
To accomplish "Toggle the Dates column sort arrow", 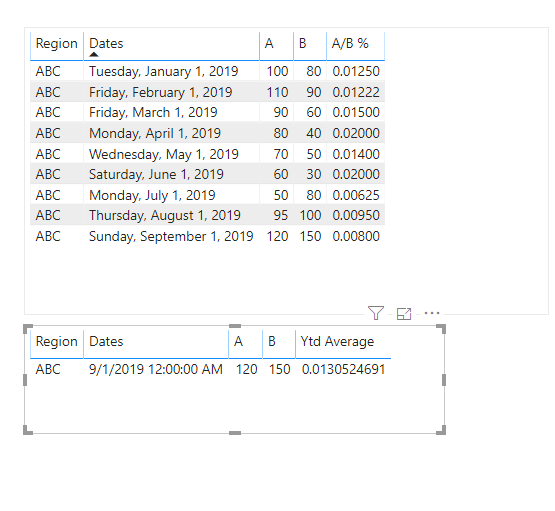I will click(x=94, y=54).
